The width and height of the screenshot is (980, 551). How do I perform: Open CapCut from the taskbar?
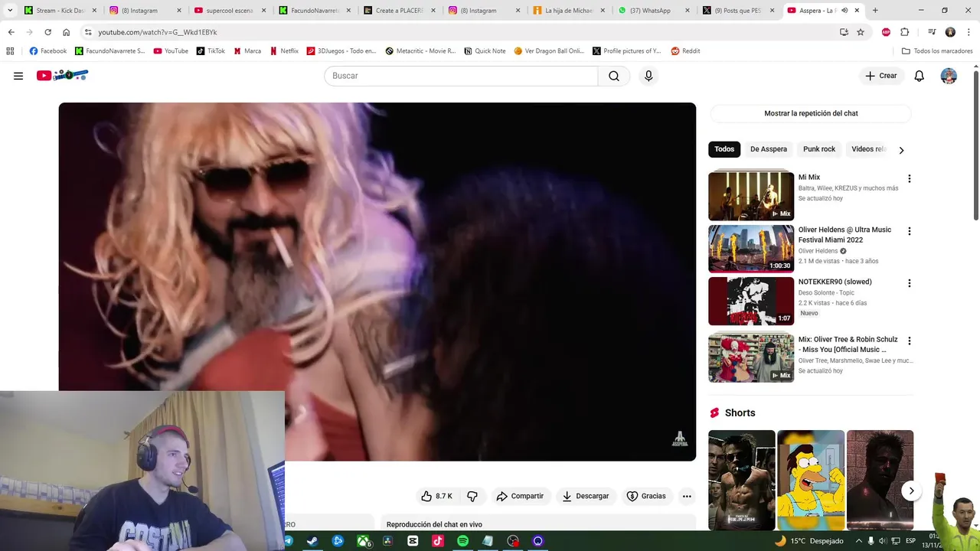(413, 541)
